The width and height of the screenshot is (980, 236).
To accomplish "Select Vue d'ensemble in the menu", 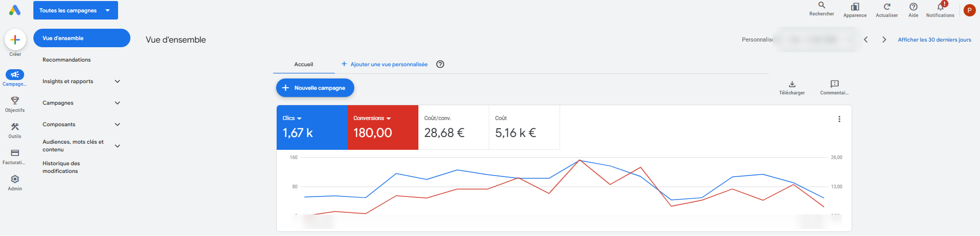I will (x=82, y=38).
